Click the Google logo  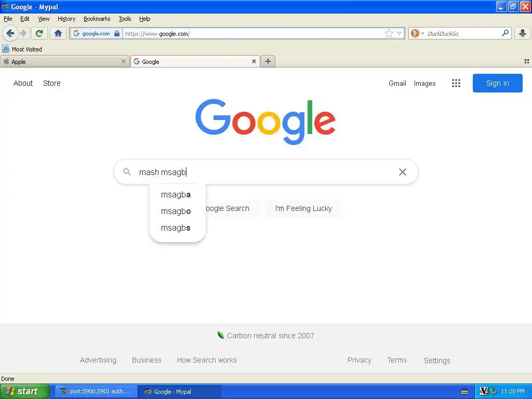(x=265, y=122)
